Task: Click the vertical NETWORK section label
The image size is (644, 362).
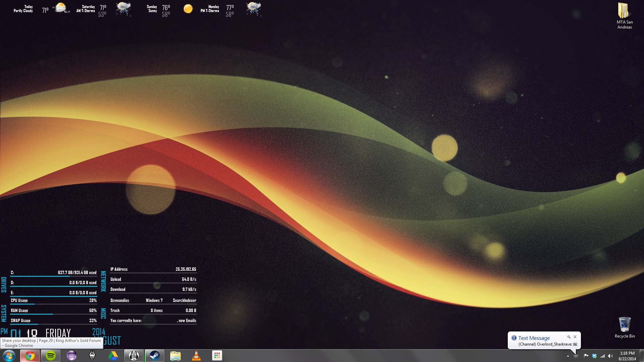Action: tap(103, 281)
